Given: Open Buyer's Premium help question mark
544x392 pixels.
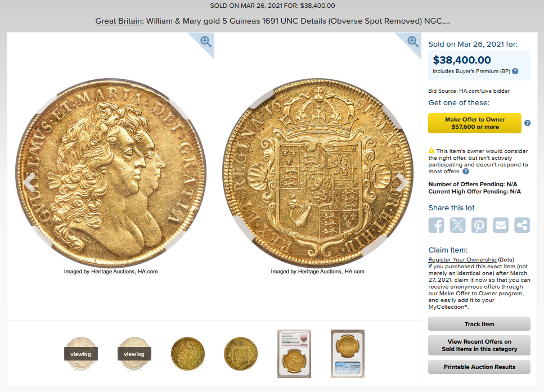Looking at the screenshot, I should pyautogui.click(x=515, y=71).
